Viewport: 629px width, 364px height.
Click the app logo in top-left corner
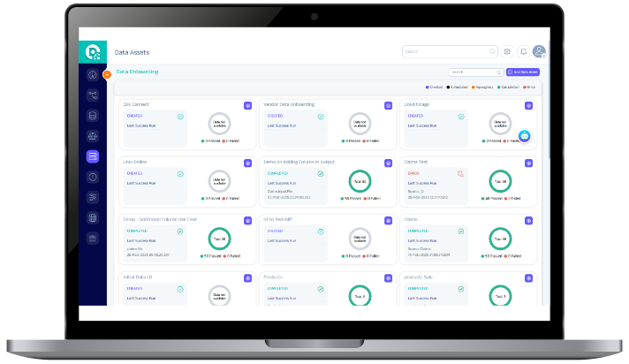pos(92,52)
